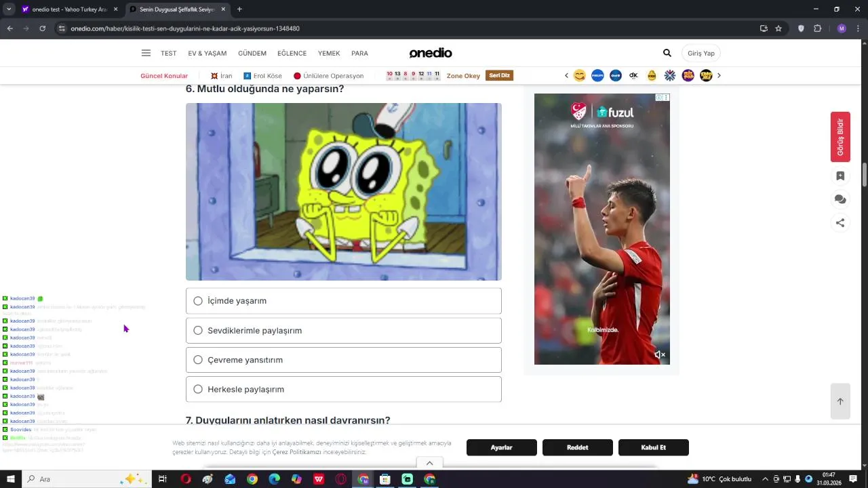Go back in browser history

pyautogui.click(x=9, y=28)
